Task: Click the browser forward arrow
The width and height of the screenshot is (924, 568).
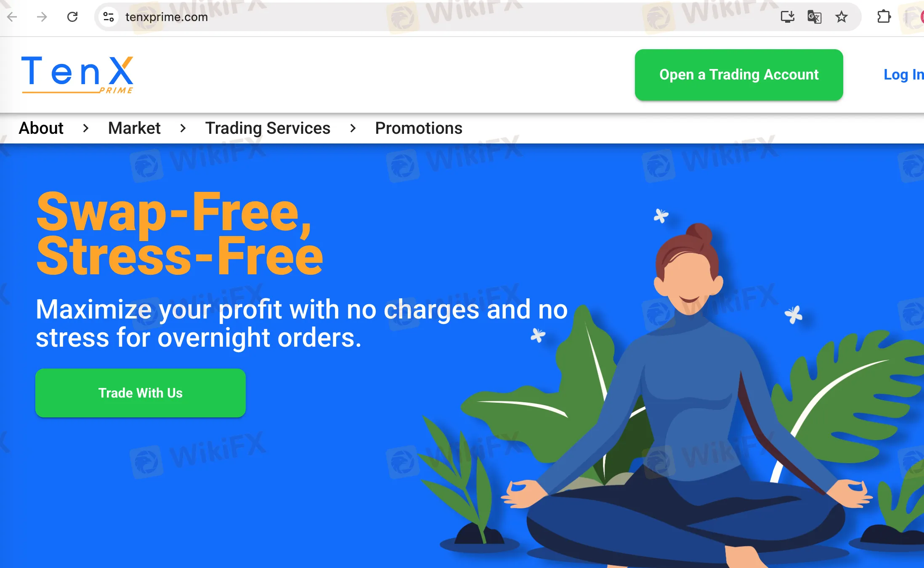Action: 42,17
